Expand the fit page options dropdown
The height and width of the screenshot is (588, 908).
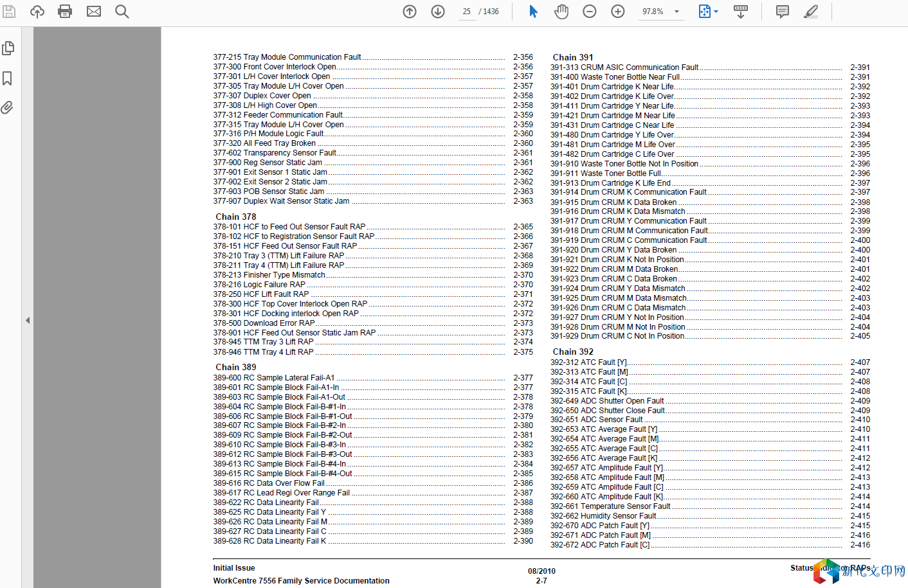coord(716,12)
